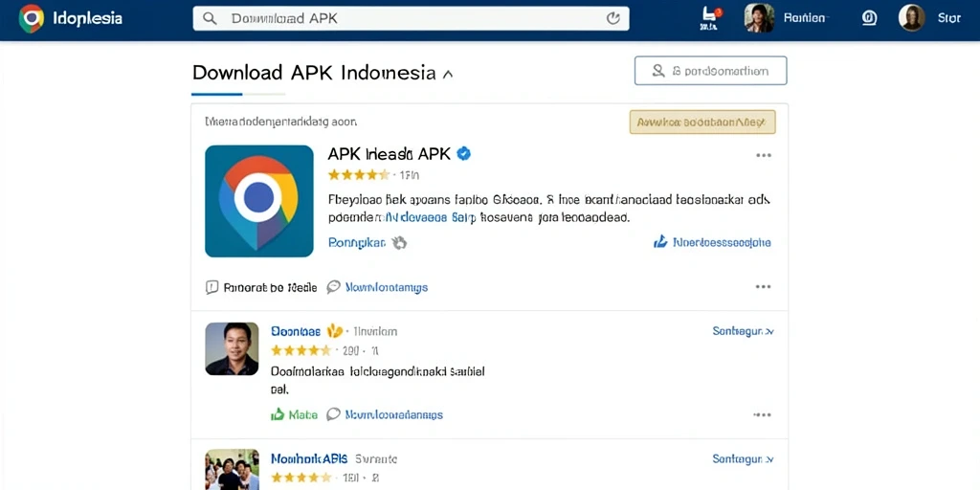The height and width of the screenshot is (490, 980).
Task: Click the thumbs-up icon on the app card
Action: click(x=660, y=242)
